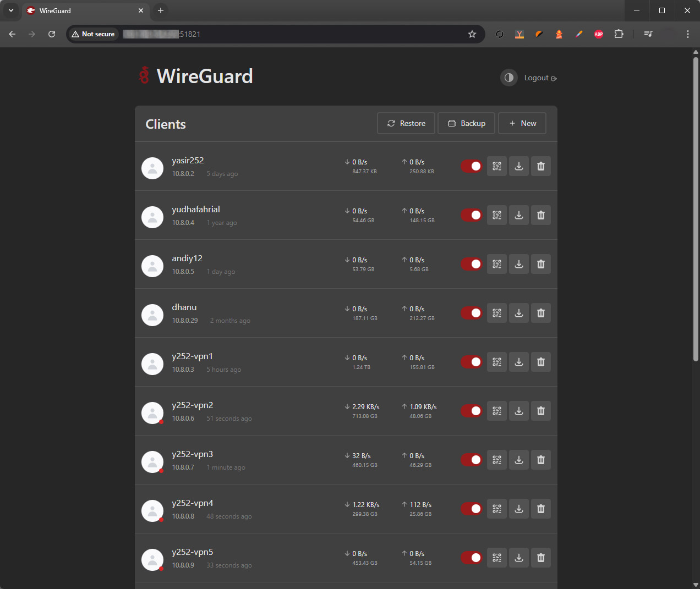Screen dimensions: 700x589
Task: Select the WireGuard browser tab
Action: (x=85, y=10)
